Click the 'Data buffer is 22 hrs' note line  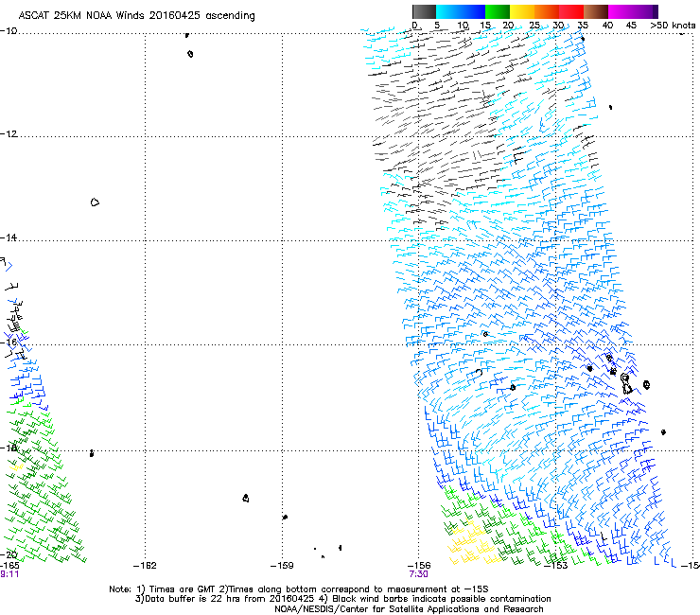click(342, 599)
